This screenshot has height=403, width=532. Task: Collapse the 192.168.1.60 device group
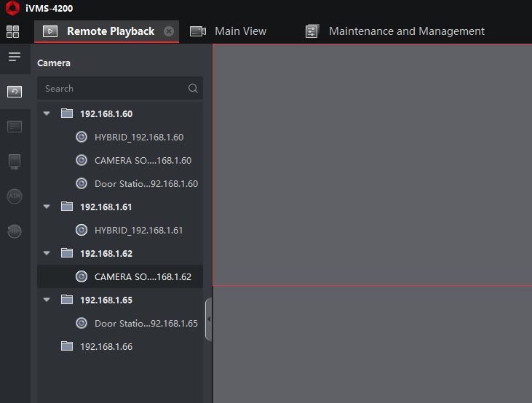tap(47, 113)
